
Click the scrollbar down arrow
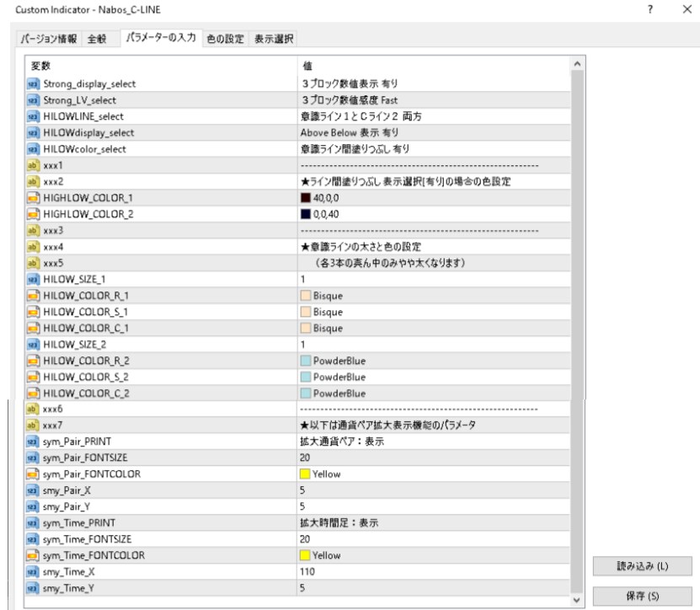click(577, 600)
